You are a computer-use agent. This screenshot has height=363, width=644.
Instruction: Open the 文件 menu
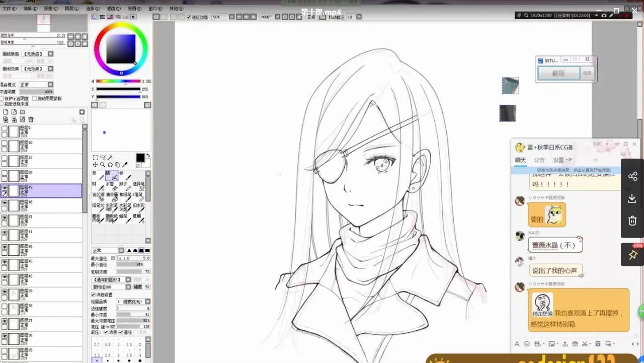point(9,9)
